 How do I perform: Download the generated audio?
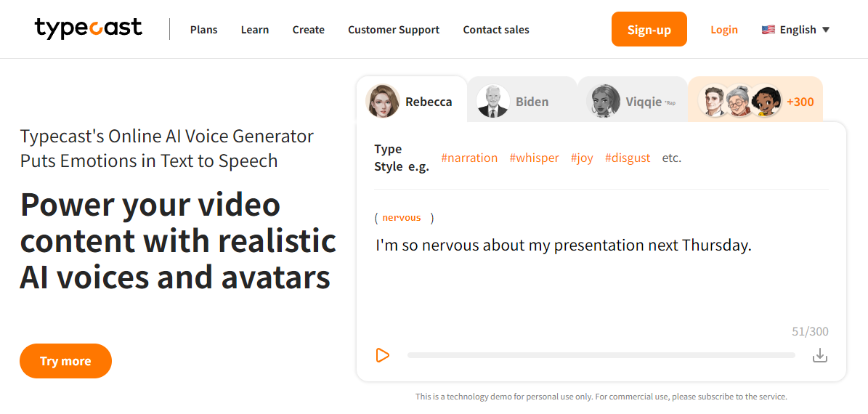pyautogui.click(x=820, y=355)
